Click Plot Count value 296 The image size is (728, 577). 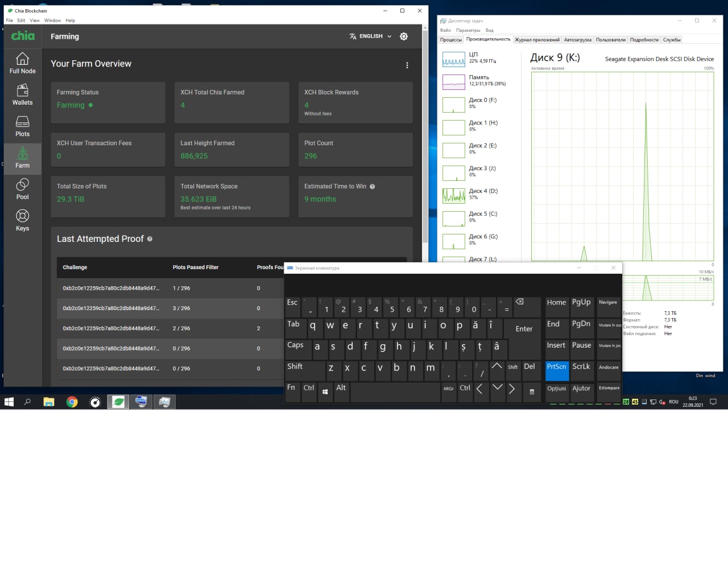tap(311, 156)
